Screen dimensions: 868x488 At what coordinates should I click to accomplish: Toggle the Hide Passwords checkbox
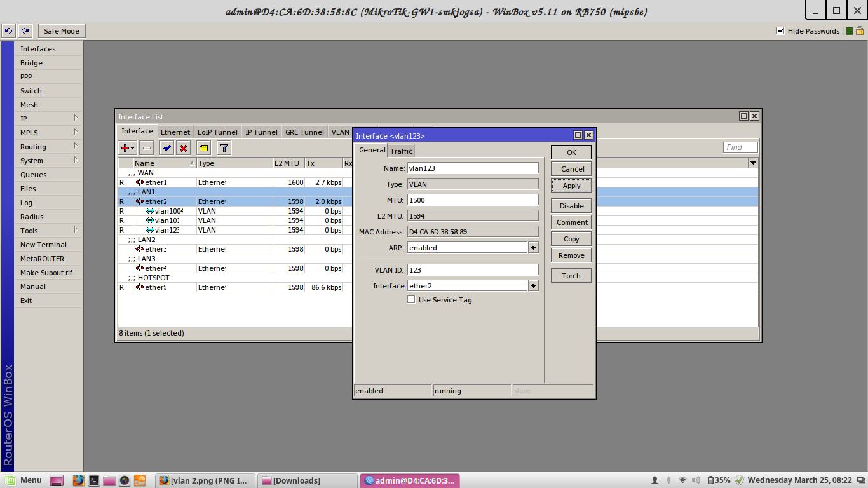point(780,31)
